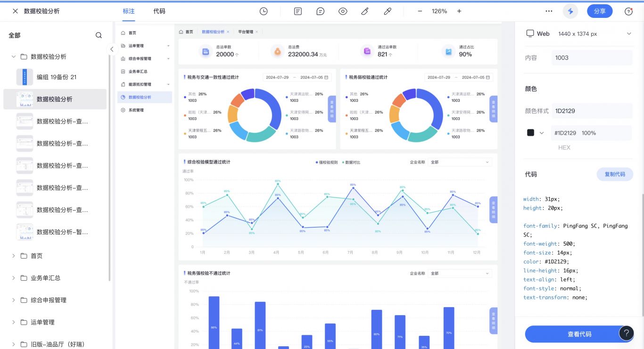Click the 系统管理 gear icon
Viewport: 644px width, 349px height.
point(123,110)
